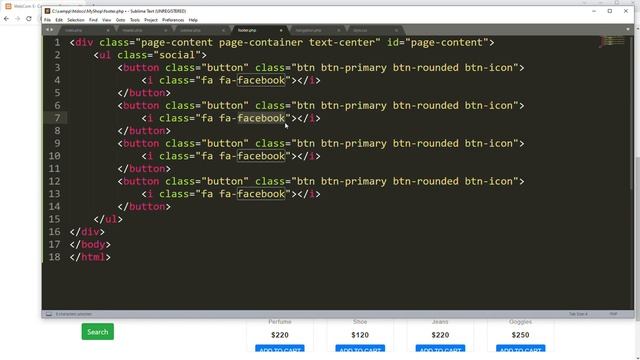Click ADD TO CART under the Goggles

(520, 349)
